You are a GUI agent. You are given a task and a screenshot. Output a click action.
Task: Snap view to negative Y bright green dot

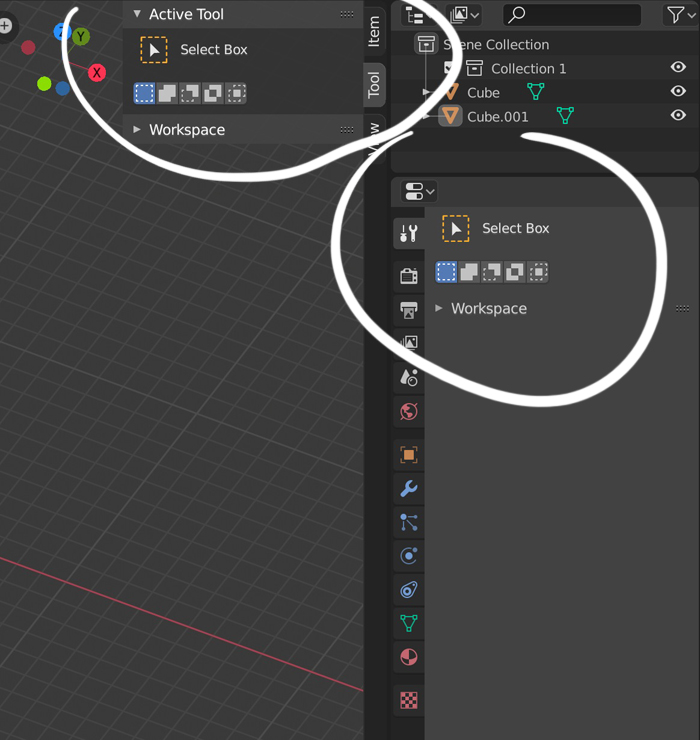(x=44, y=84)
